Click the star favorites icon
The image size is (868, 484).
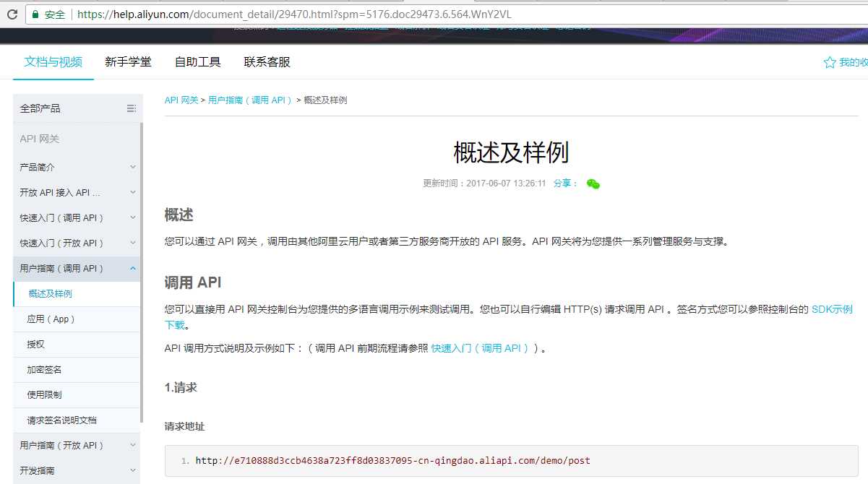(x=830, y=63)
